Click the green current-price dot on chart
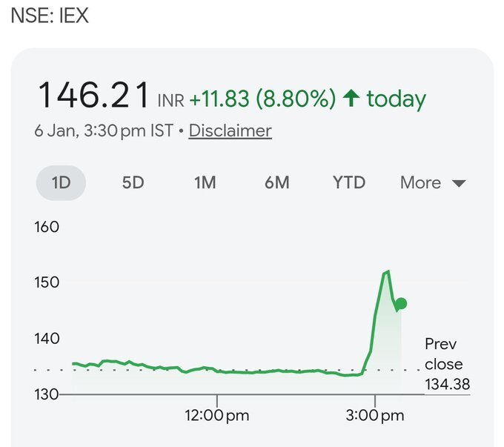 [401, 303]
